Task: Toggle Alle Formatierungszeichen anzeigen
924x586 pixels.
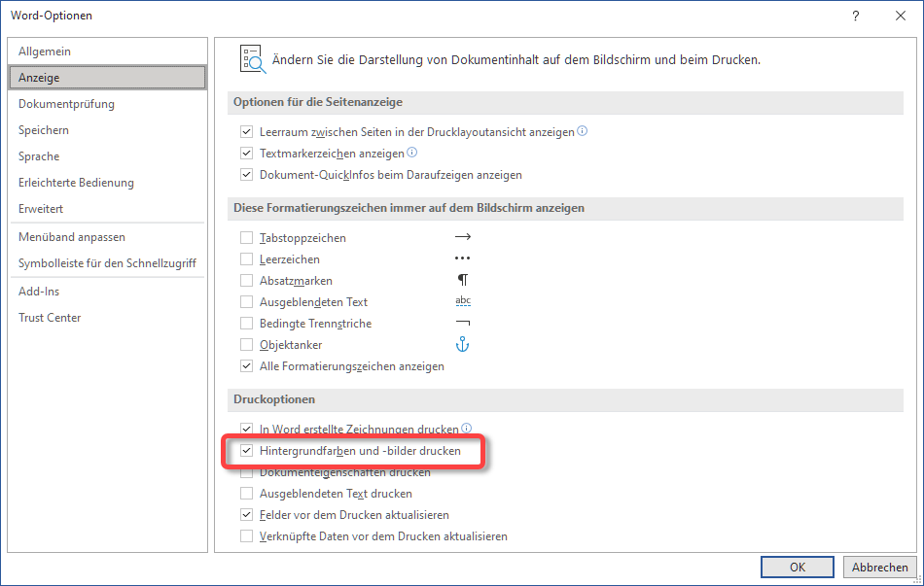Action: (246, 366)
